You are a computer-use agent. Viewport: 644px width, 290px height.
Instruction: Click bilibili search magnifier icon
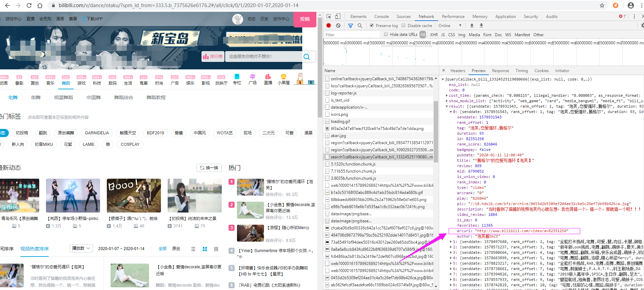307,57
